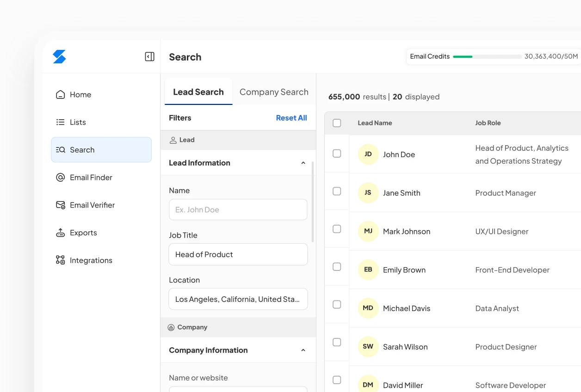Click the Exports upload icon
The height and width of the screenshot is (392, 581).
tap(60, 233)
